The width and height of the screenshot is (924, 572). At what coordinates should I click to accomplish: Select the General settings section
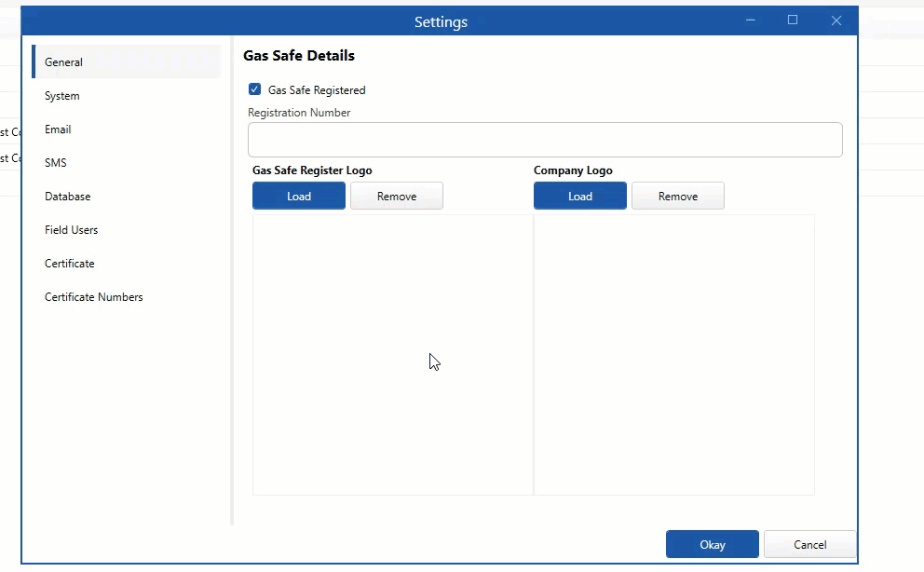63,61
